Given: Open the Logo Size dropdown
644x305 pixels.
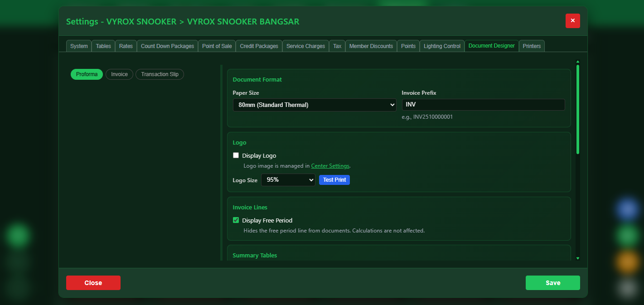Looking at the screenshot, I should click(x=288, y=180).
